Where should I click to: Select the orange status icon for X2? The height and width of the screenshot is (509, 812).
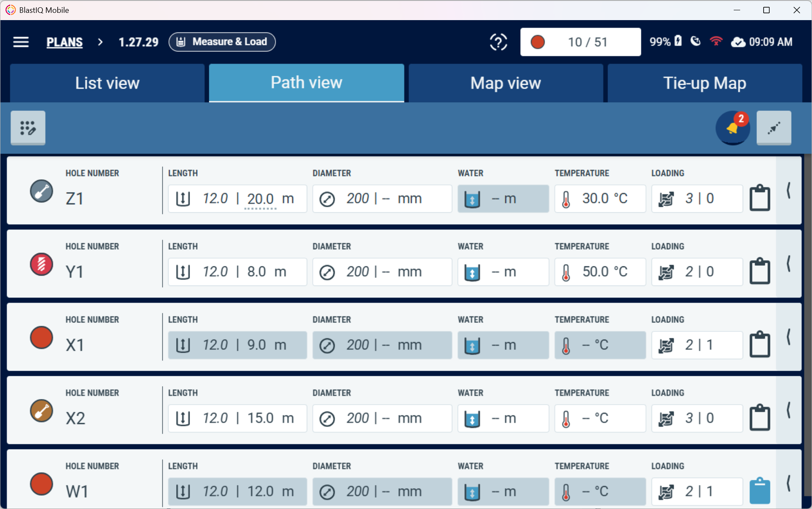pos(41,411)
